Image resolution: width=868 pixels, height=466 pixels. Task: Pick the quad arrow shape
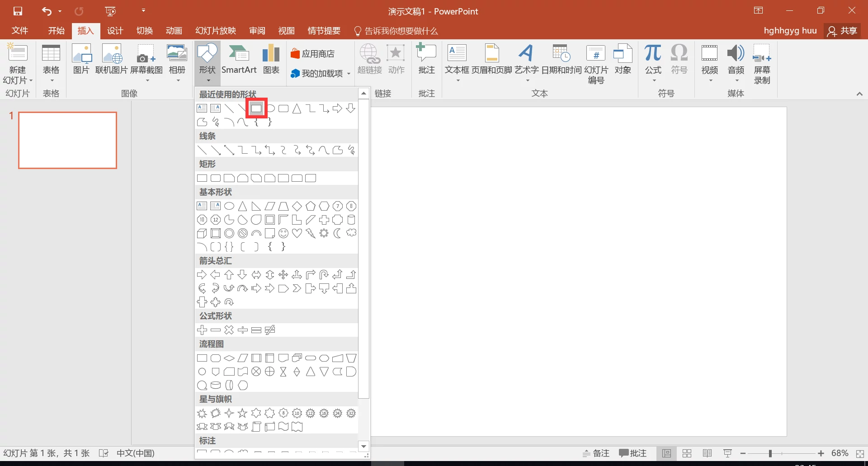[283, 275]
